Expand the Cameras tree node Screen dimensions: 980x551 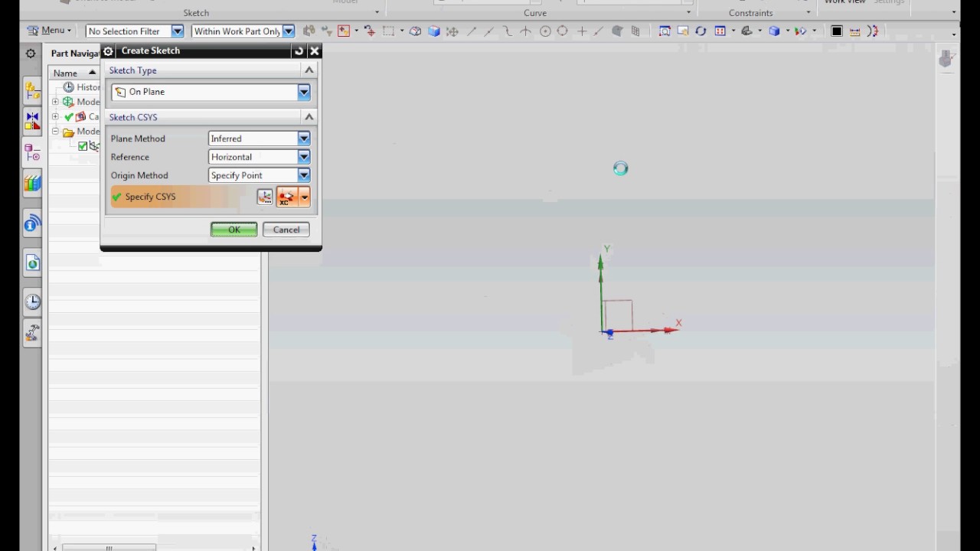click(x=55, y=116)
